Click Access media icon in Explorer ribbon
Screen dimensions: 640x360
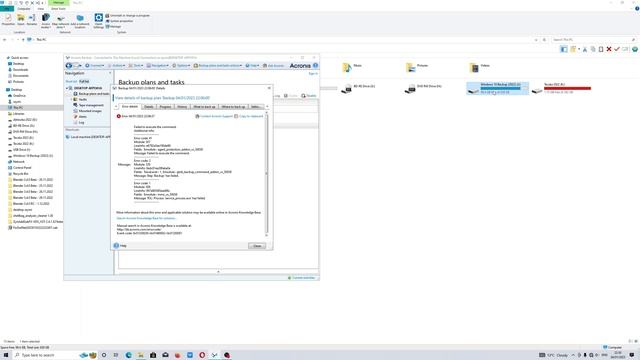click(46, 20)
